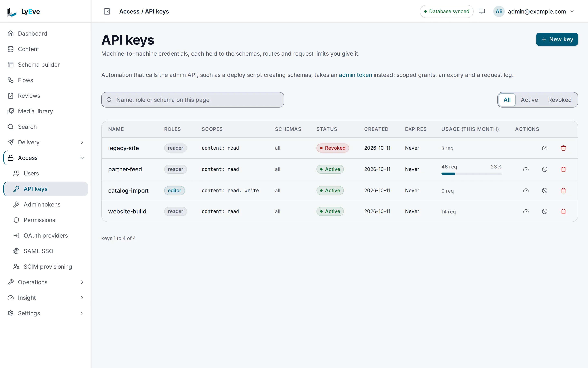Image resolution: width=588 pixels, height=368 pixels.
Task: Click the Database synced status pill
Action: click(446, 11)
